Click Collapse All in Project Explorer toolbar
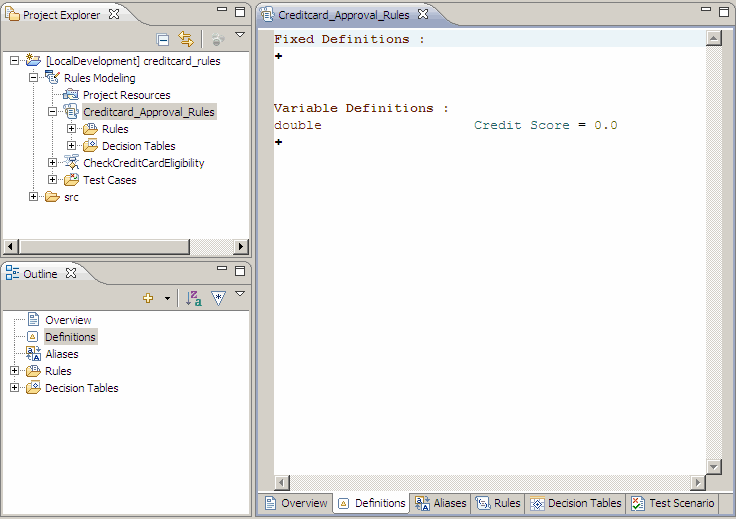The image size is (736, 519). (x=163, y=39)
